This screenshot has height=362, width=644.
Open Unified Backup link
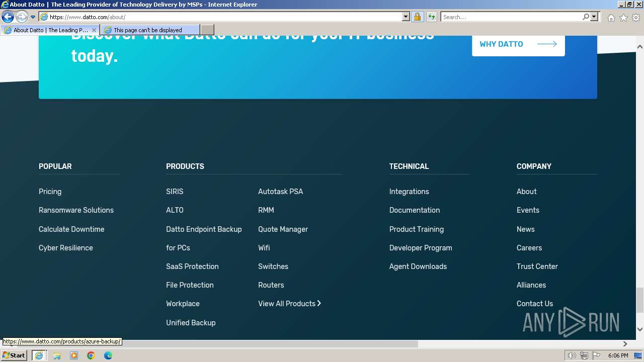[191, 323]
